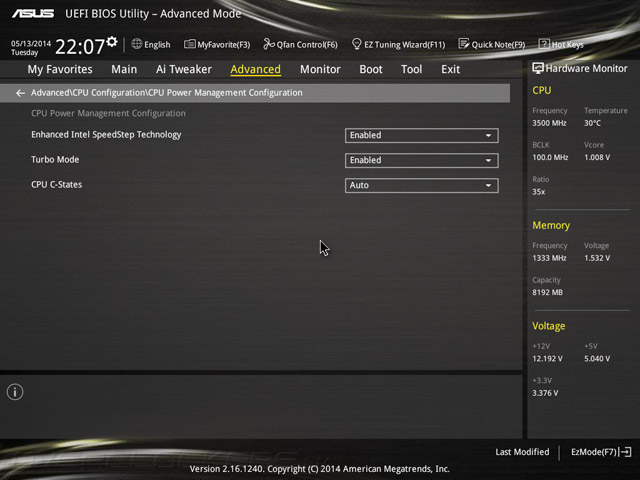Screen dimensions: 640x480
Task: Click the 05/13/2014 date text
Action: pos(31,43)
